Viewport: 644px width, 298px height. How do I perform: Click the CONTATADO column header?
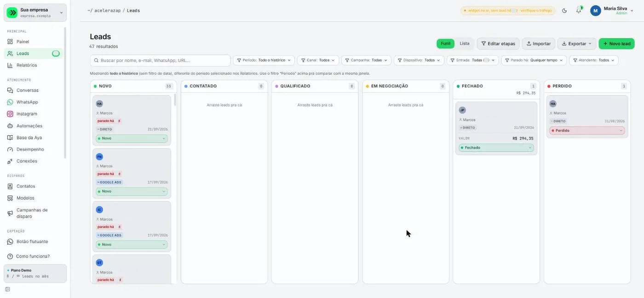[x=224, y=86]
